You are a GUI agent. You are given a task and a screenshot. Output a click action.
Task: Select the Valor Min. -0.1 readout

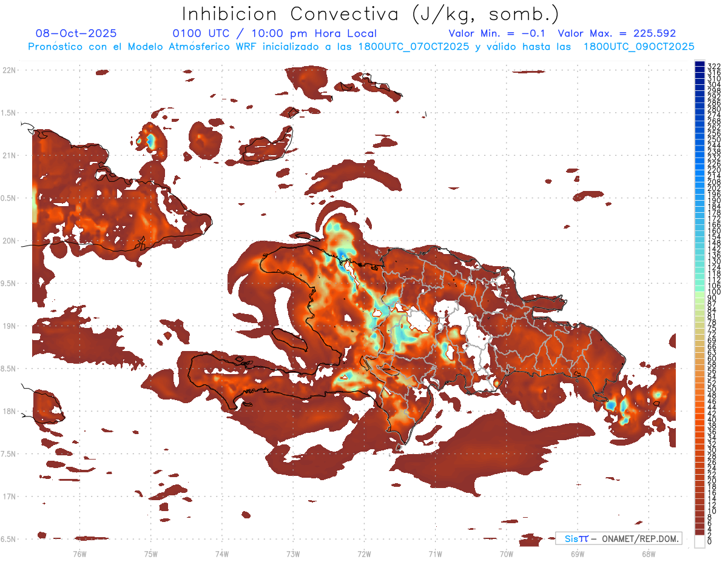click(499, 34)
